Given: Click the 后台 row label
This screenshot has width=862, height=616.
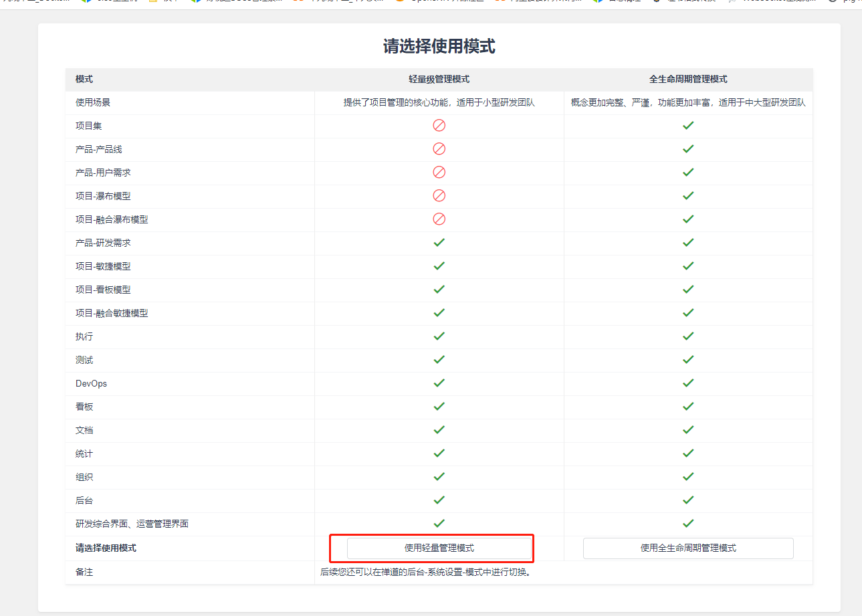Looking at the screenshot, I should click(84, 500).
